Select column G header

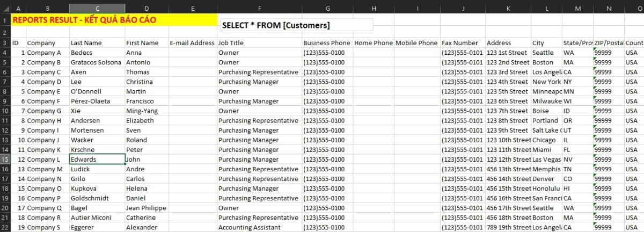coord(327,9)
